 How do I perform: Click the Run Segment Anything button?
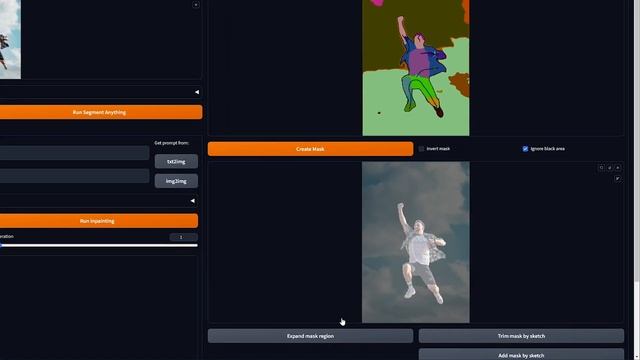coord(100,112)
